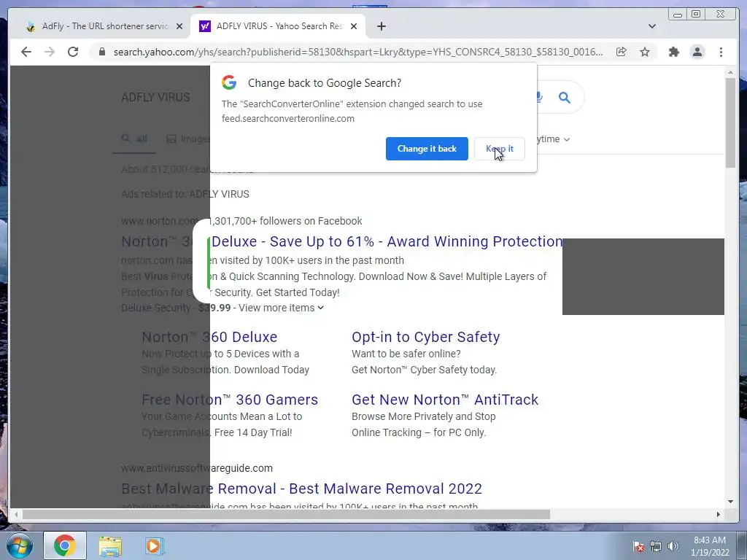747x560 pixels.
Task: Open Get New Norton AntiTrack link
Action: [x=445, y=400]
